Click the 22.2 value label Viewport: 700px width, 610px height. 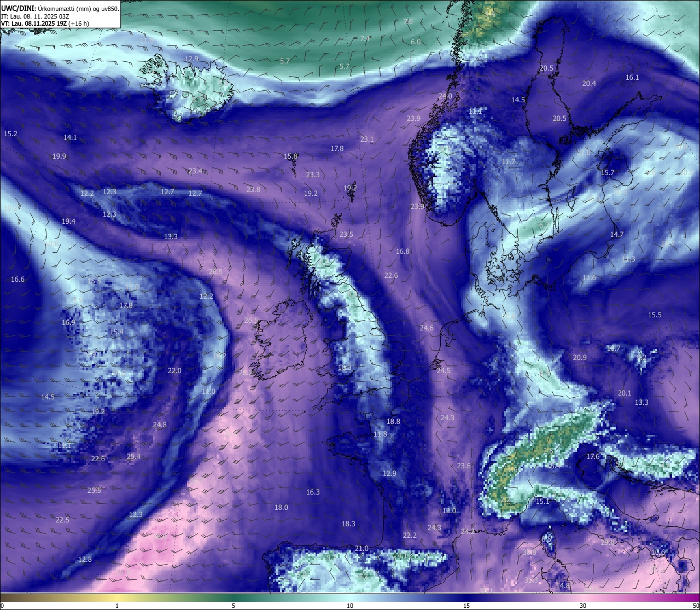(x=410, y=536)
